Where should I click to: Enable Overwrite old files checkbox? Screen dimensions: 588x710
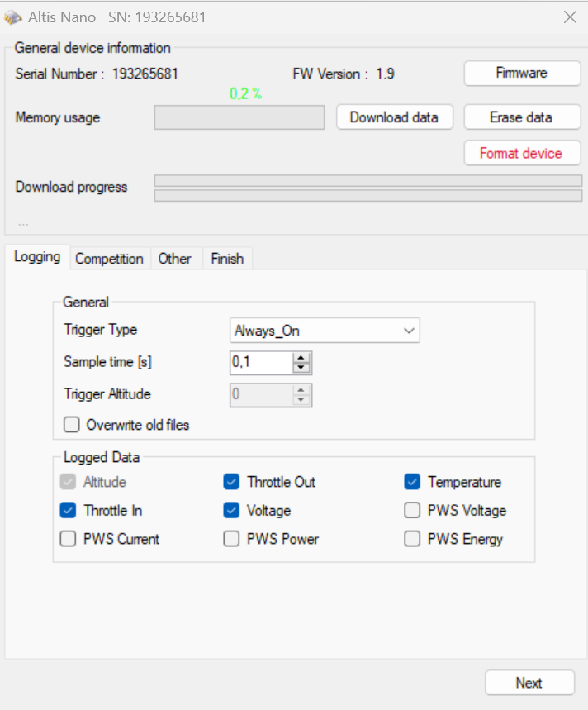pos(72,425)
